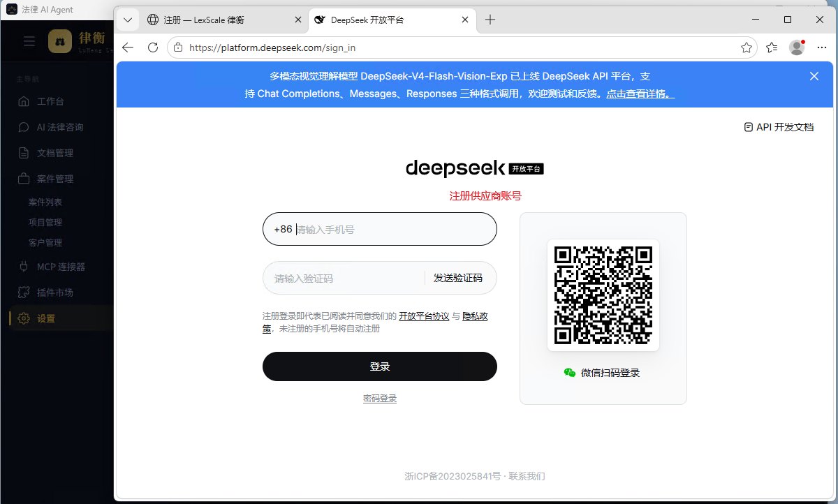Open API 开发文档 link
Viewport: 838px width, 504px height.
click(779, 127)
